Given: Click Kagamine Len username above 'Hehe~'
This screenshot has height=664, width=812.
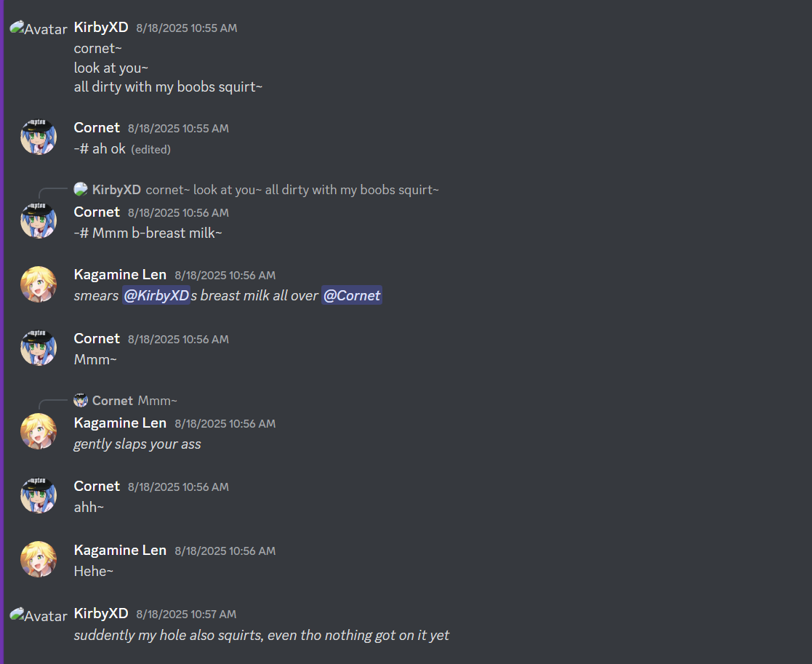Looking at the screenshot, I should [120, 550].
